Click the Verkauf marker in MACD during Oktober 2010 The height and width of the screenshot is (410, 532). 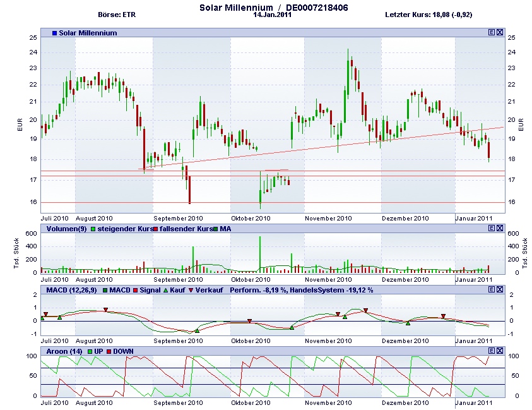coord(250,321)
